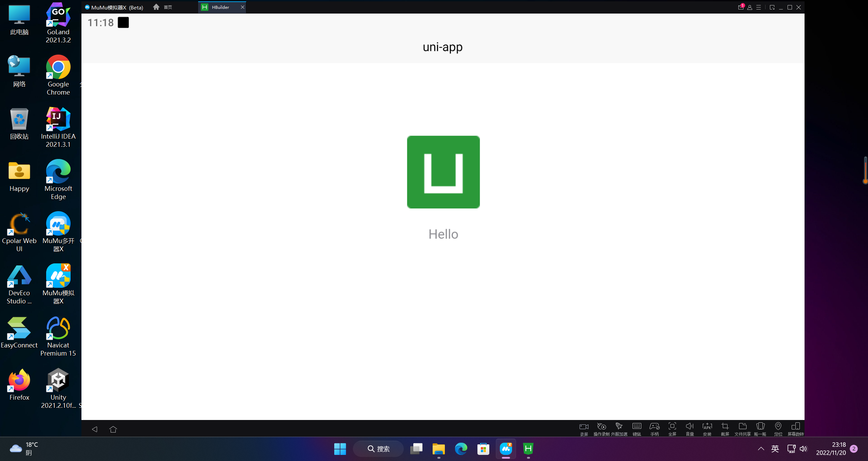The height and width of the screenshot is (461, 868).
Task: Expand the system tray hidden icons
Action: 761,449
